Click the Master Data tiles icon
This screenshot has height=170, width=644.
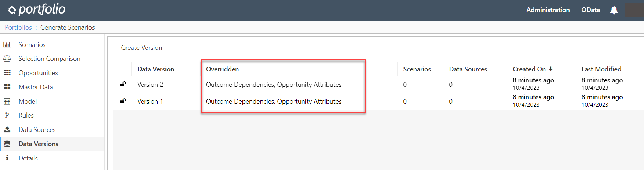pos(7,87)
